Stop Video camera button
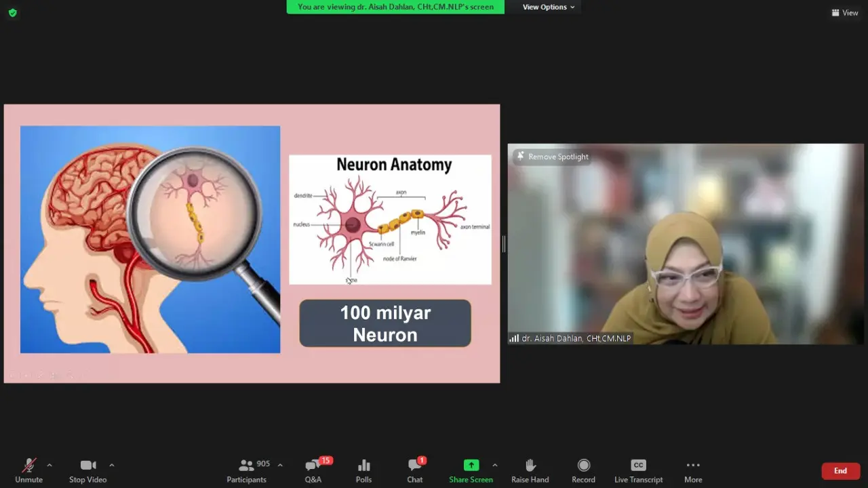The image size is (868, 488). (87, 471)
